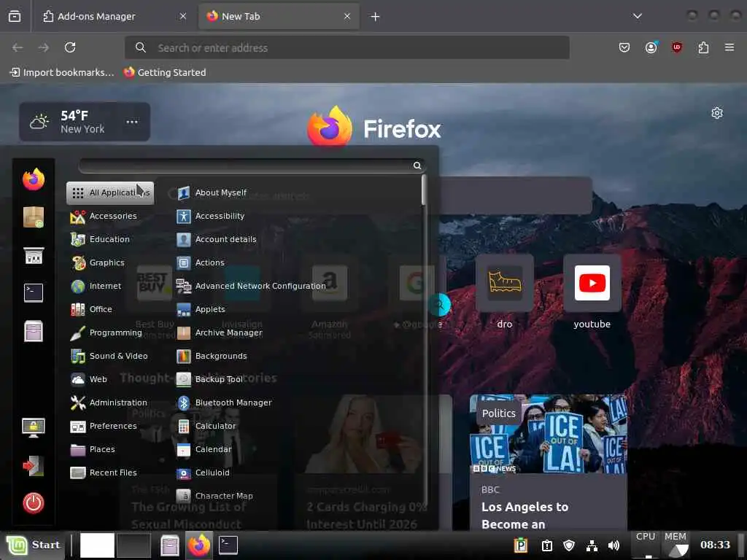Save to Pocket toolbar icon

(624, 47)
